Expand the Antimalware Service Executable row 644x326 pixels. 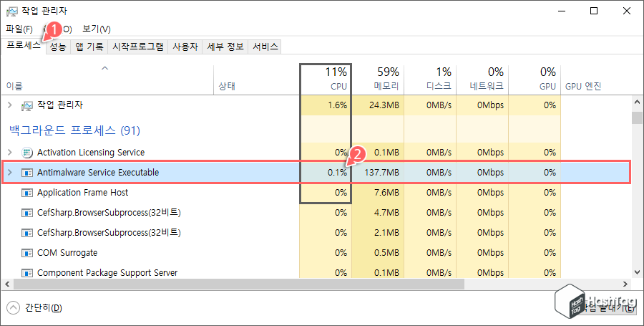(10, 172)
